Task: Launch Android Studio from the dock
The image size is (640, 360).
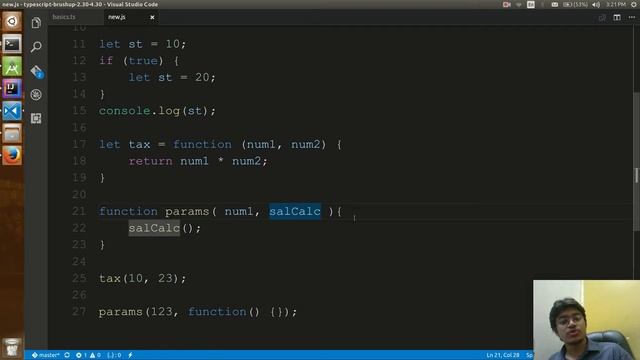Action: tap(12, 67)
